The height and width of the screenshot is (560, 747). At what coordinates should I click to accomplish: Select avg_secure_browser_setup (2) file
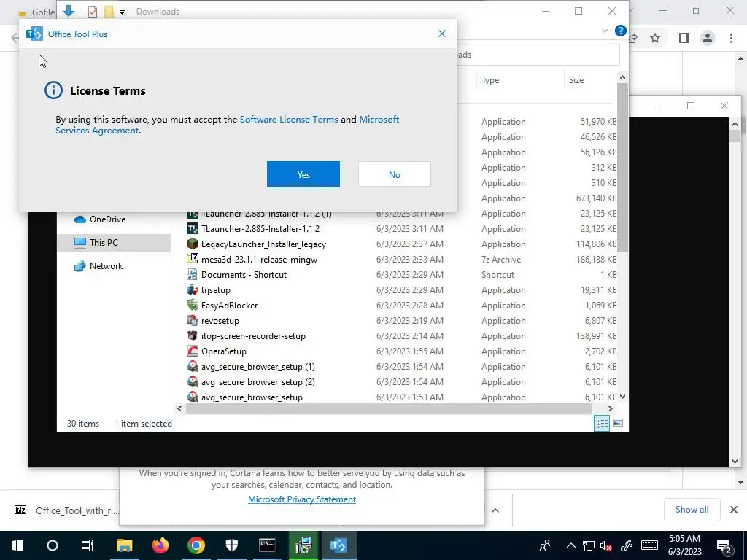[258, 382]
